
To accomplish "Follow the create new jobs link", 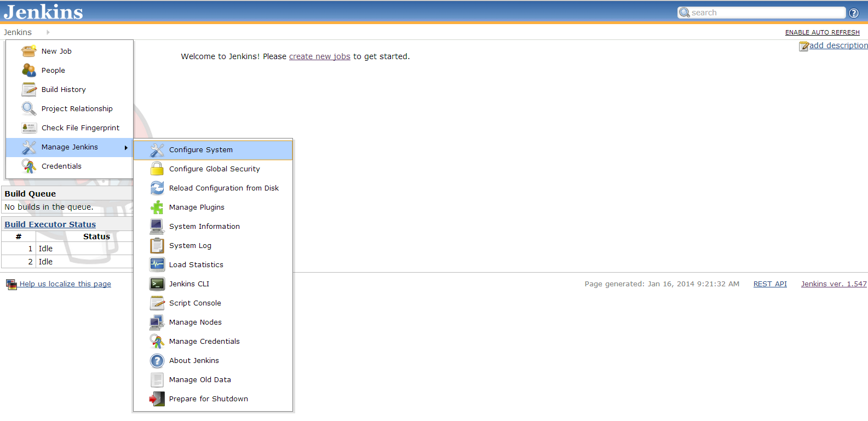I will coord(320,56).
